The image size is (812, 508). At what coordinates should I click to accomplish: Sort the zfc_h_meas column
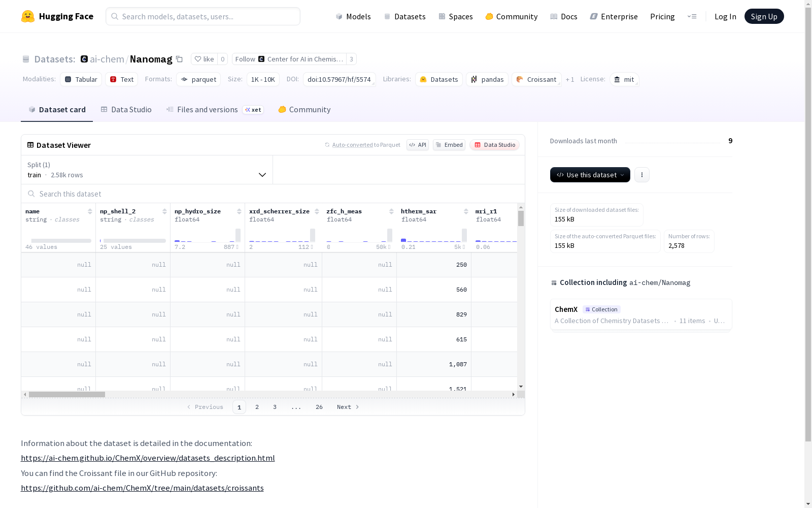tap(391, 211)
